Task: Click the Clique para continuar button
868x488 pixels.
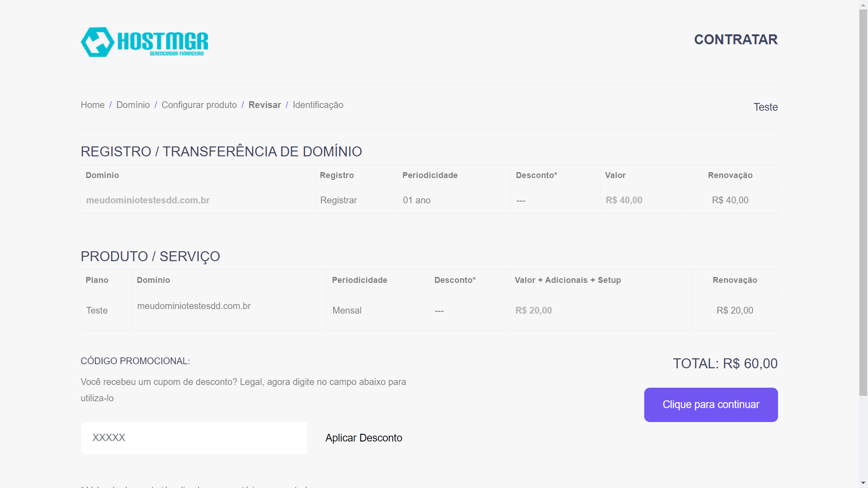Action: point(711,405)
